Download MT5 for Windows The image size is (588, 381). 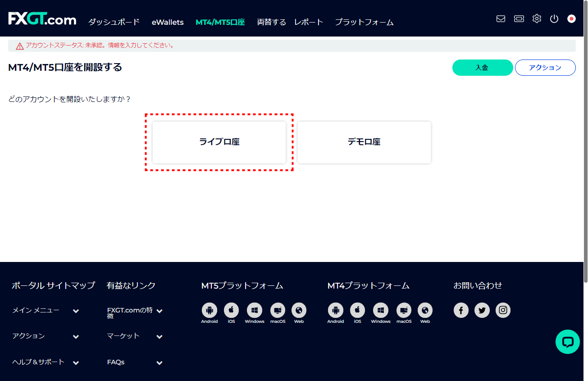click(255, 310)
